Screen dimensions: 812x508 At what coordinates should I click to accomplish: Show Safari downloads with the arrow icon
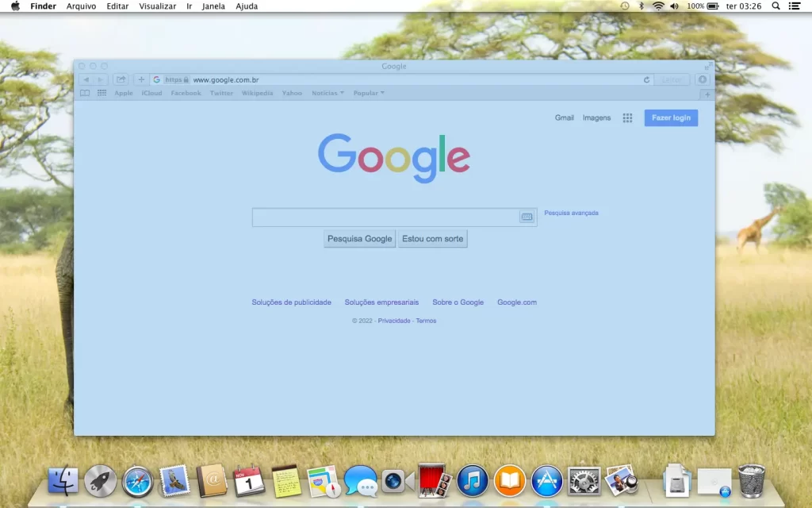pyautogui.click(x=703, y=79)
